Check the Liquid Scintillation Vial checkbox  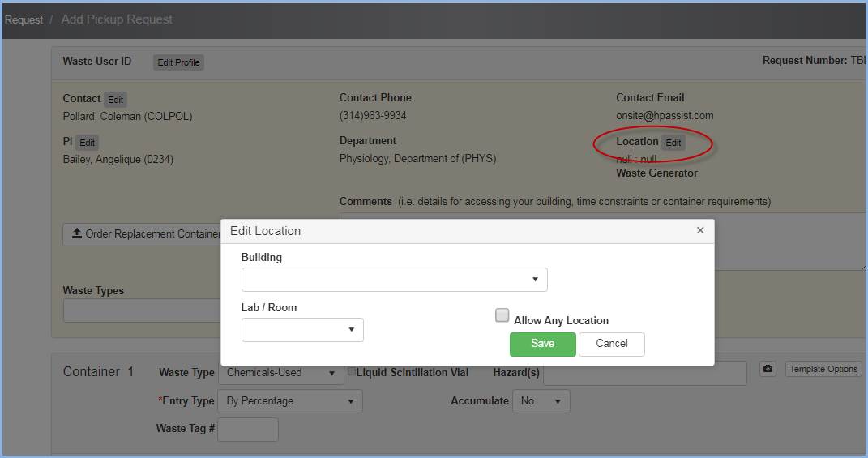[352, 371]
